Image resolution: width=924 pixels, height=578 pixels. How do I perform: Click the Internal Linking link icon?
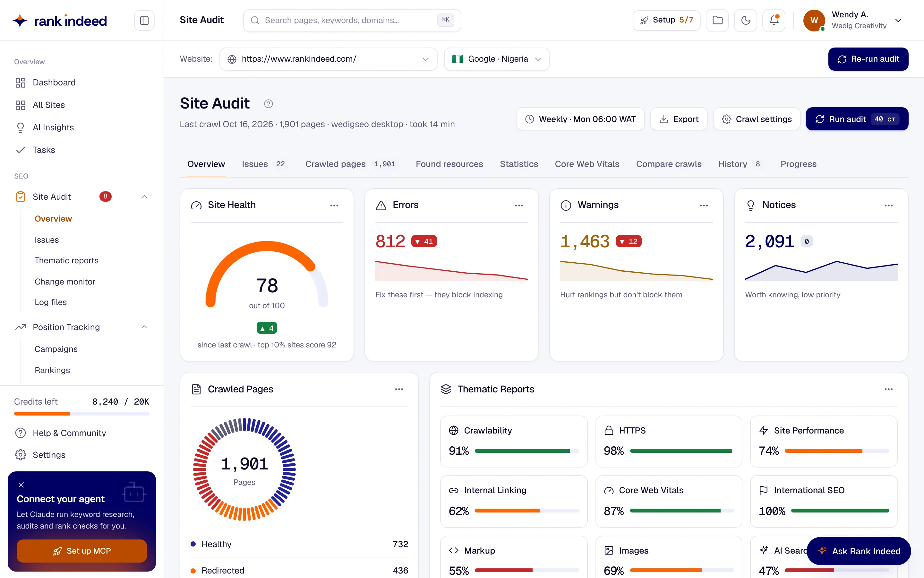tap(454, 490)
